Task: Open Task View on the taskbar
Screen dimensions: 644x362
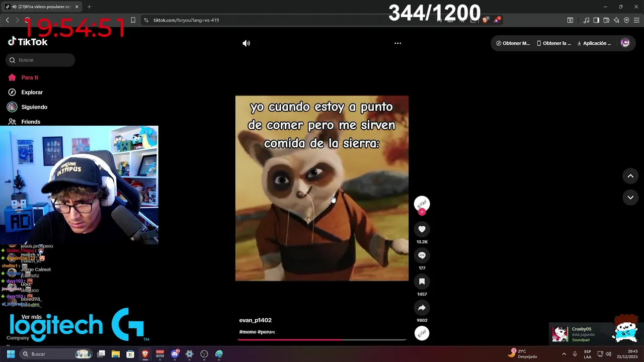Action: 101,354
